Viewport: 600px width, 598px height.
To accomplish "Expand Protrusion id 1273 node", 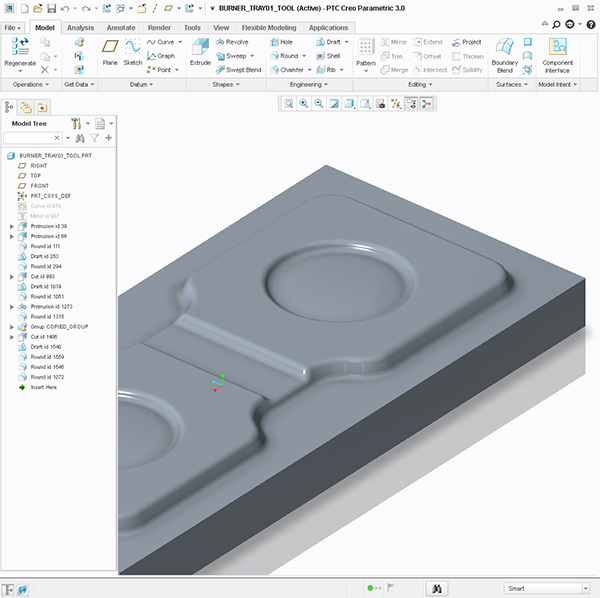I will click(12, 307).
